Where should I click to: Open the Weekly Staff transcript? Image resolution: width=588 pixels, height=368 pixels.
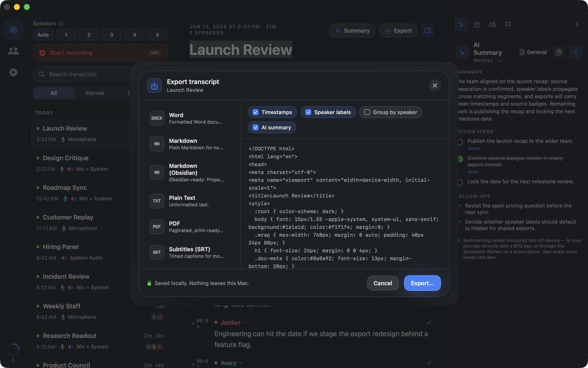[100, 312]
